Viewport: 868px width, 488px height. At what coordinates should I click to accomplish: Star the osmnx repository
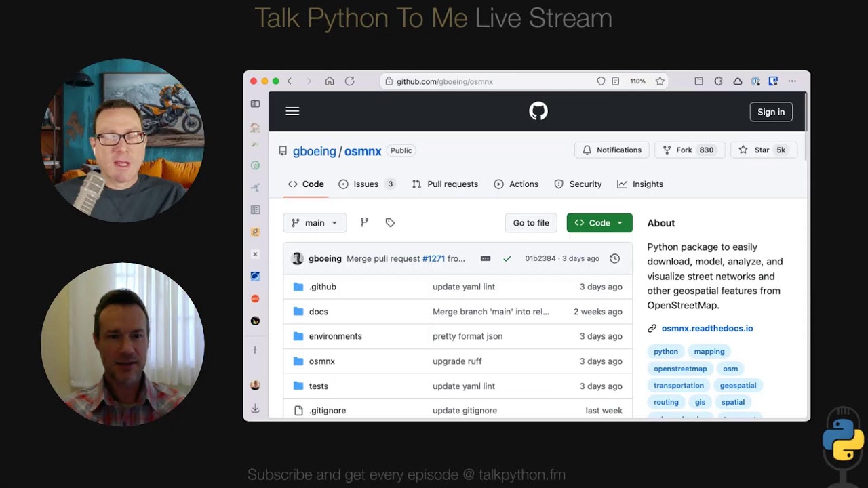(x=763, y=150)
